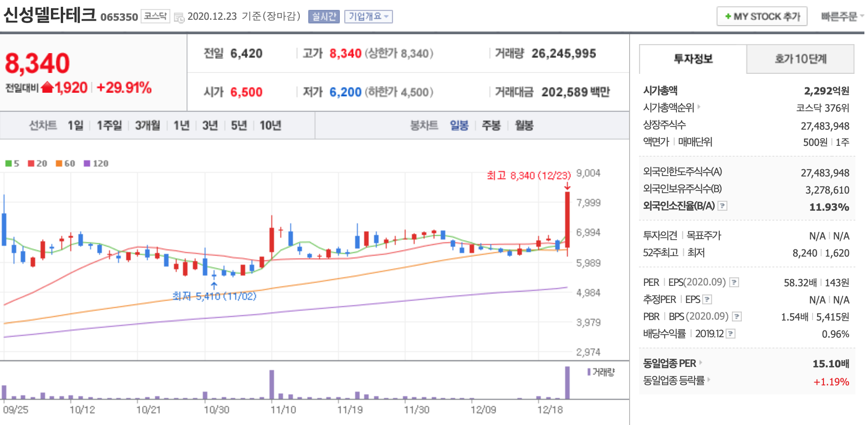Open help icon next to PER EPS(2020.09)
The image size is (868, 425).
(x=734, y=282)
